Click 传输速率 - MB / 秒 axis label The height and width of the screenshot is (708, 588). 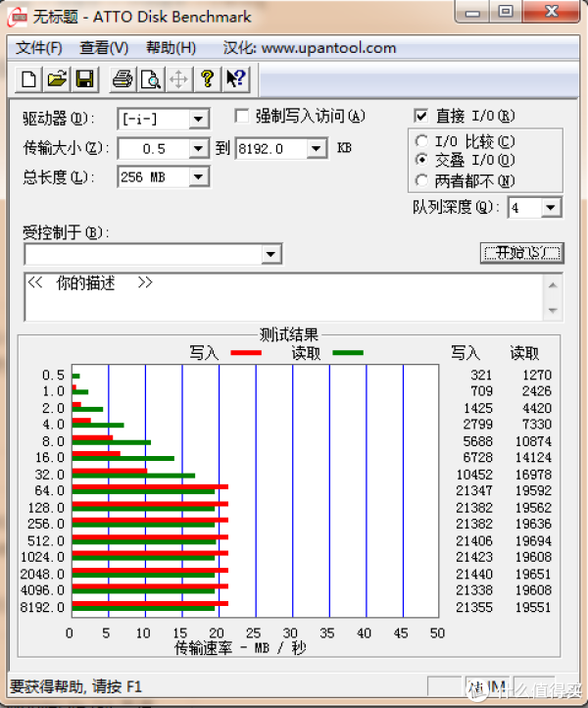tap(240, 648)
